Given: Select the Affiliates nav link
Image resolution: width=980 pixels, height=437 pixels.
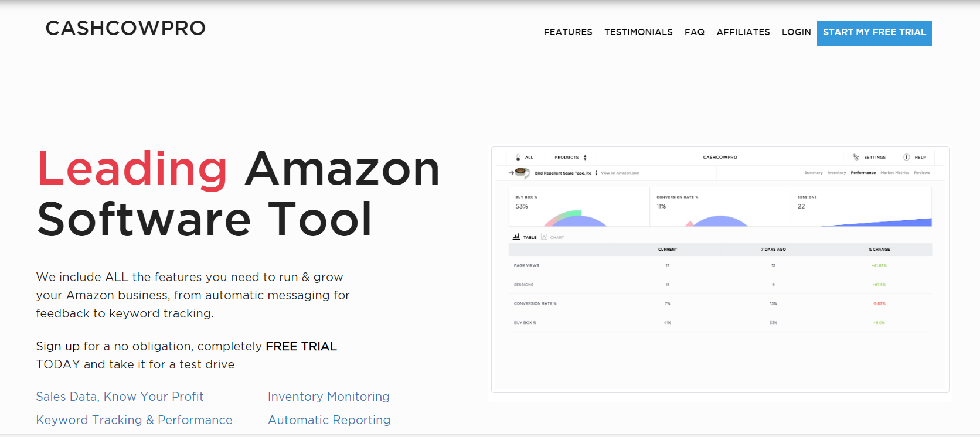Looking at the screenshot, I should click(743, 32).
